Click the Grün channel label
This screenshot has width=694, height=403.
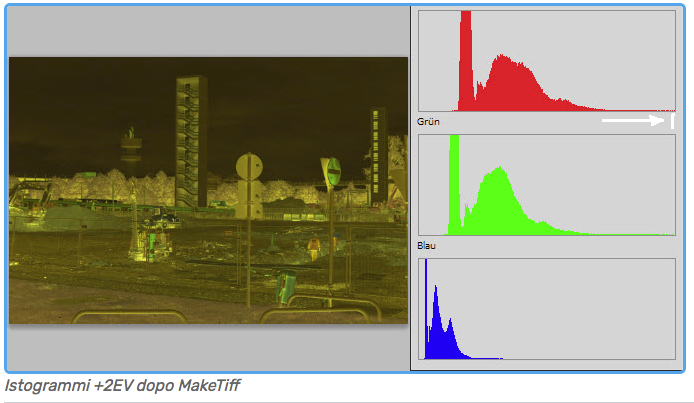pyautogui.click(x=428, y=122)
